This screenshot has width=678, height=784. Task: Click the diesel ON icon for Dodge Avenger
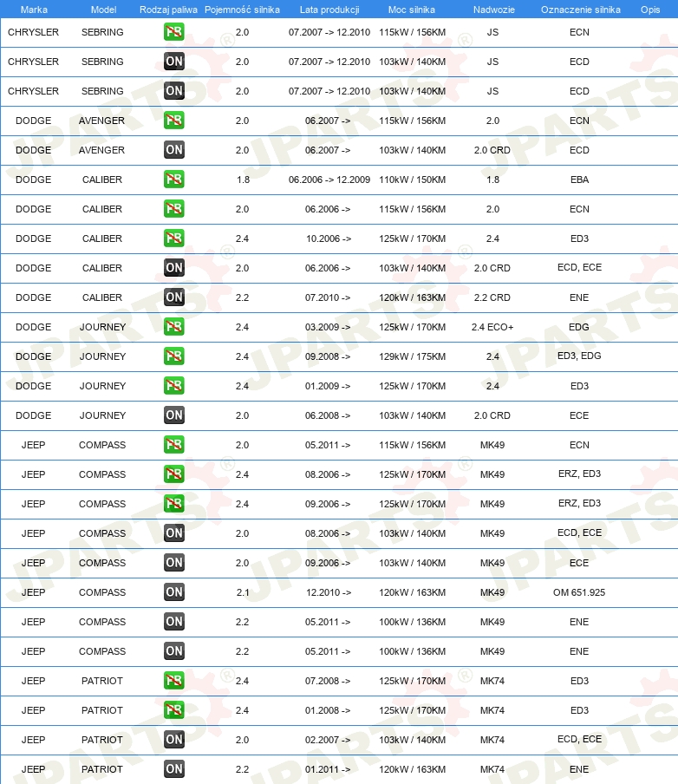click(x=174, y=150)
